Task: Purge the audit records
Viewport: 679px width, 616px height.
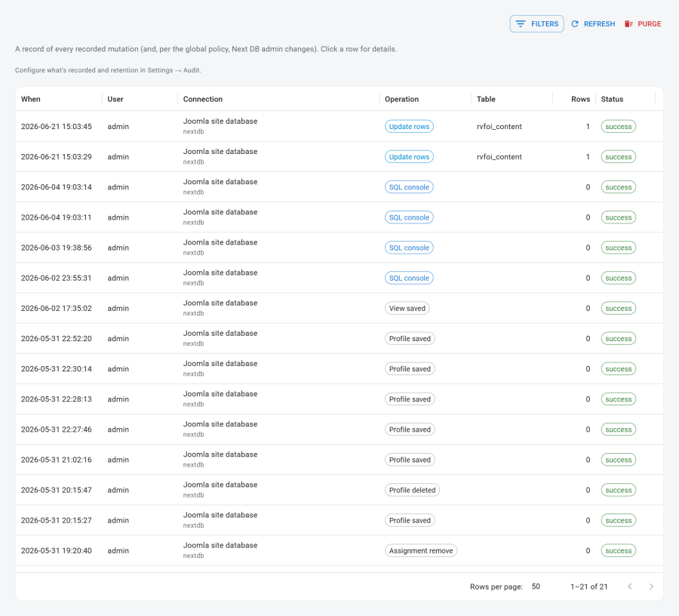Action: (x=643, y=24)
